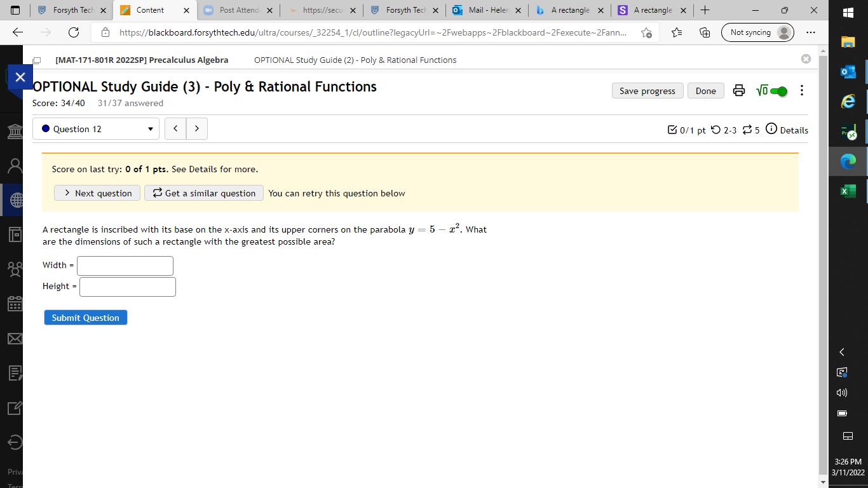The image size is (868, 488).
Task: Open the browser Collections icon
Action: pyautogui.click(x=705, y=32)
